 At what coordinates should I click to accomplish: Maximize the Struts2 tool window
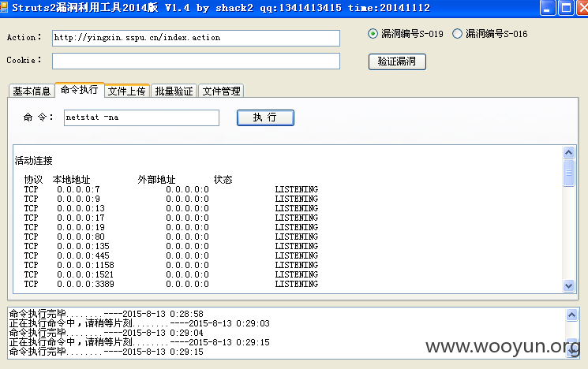point(566,8)
